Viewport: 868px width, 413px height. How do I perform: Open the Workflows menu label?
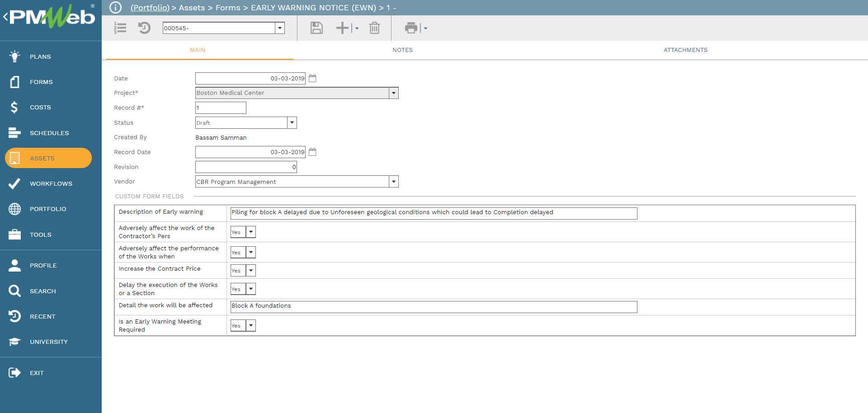click(x=51, y=183)
